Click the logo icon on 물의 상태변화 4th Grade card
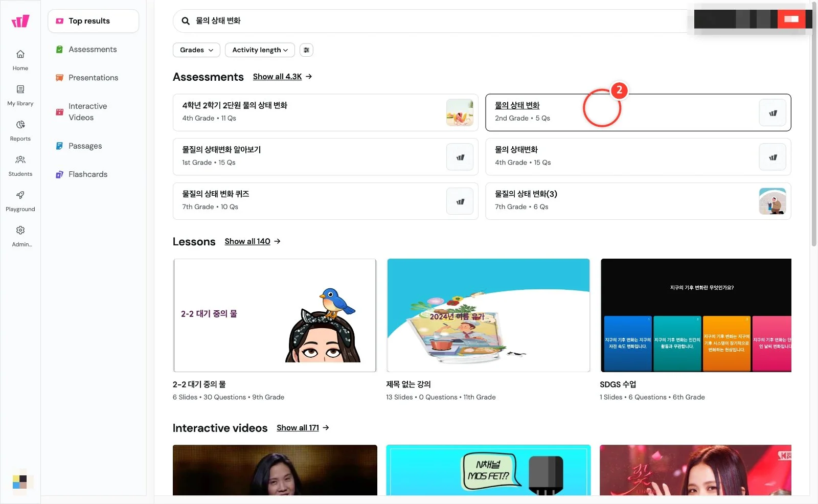Screen dimensions: 818x504 click(772, 157)
